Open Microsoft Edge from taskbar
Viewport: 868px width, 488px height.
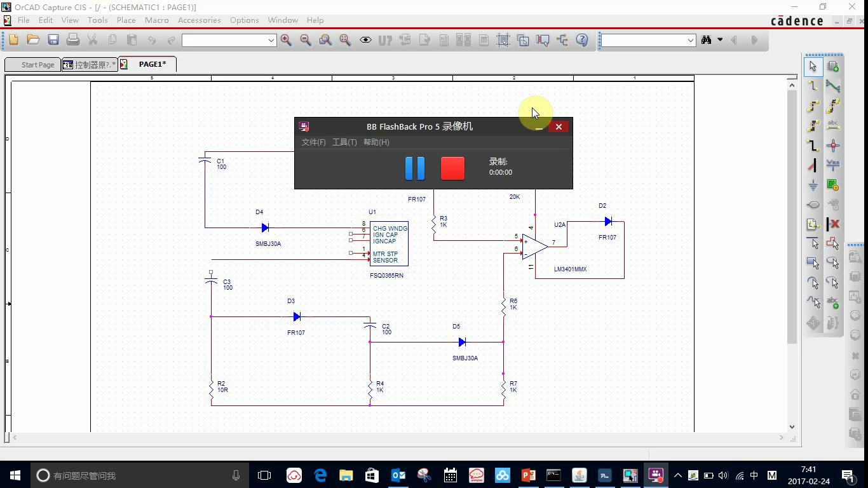tap(320, 475)
